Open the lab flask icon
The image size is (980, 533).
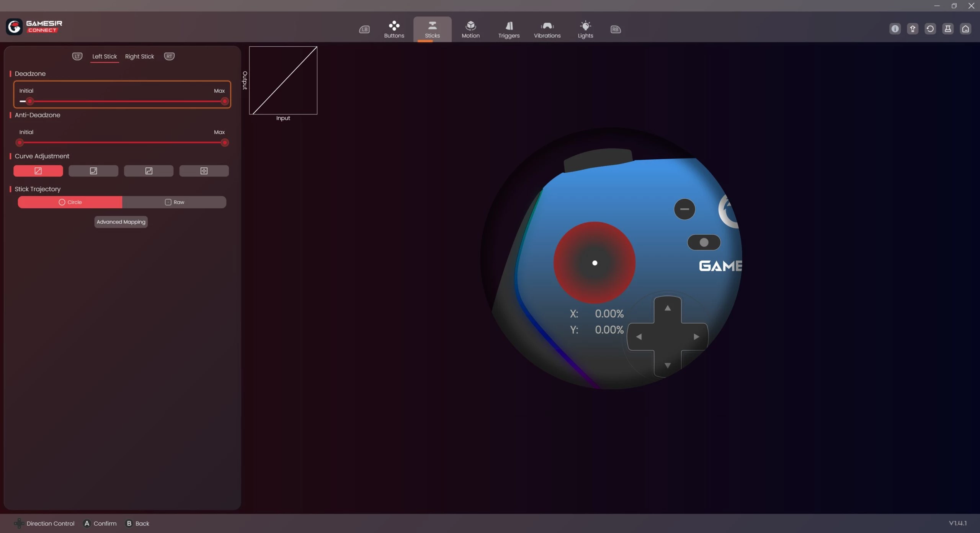[948, 29]
